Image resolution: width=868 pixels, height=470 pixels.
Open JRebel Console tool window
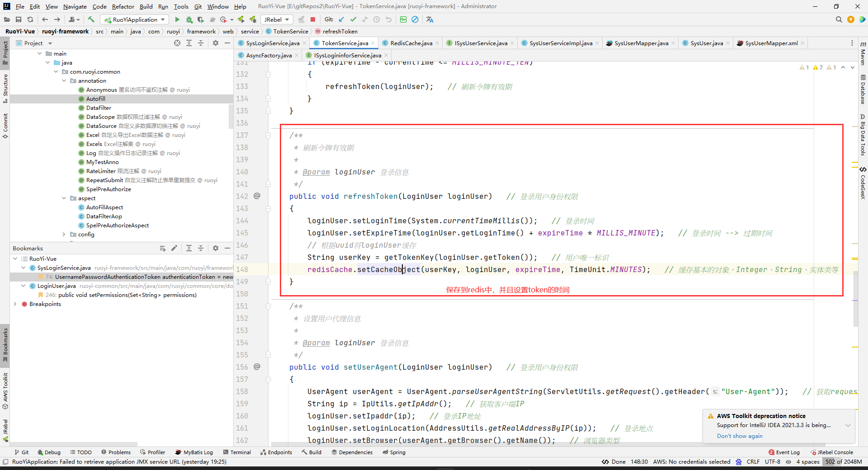click(832, 452)
